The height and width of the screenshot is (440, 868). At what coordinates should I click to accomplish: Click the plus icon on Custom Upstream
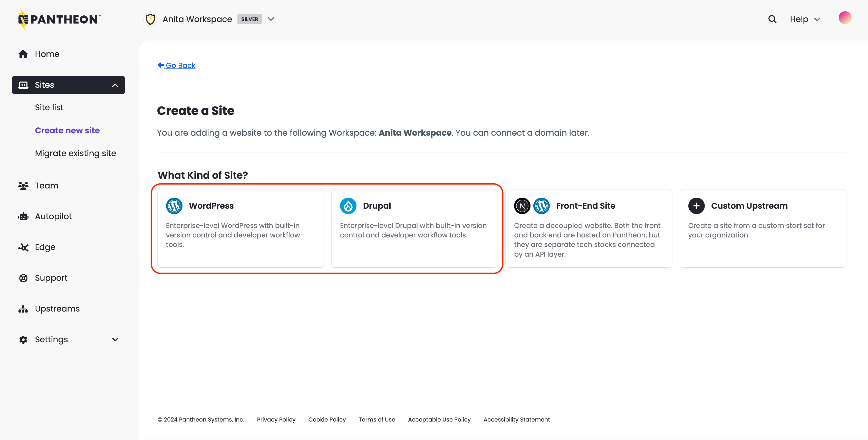697,206
